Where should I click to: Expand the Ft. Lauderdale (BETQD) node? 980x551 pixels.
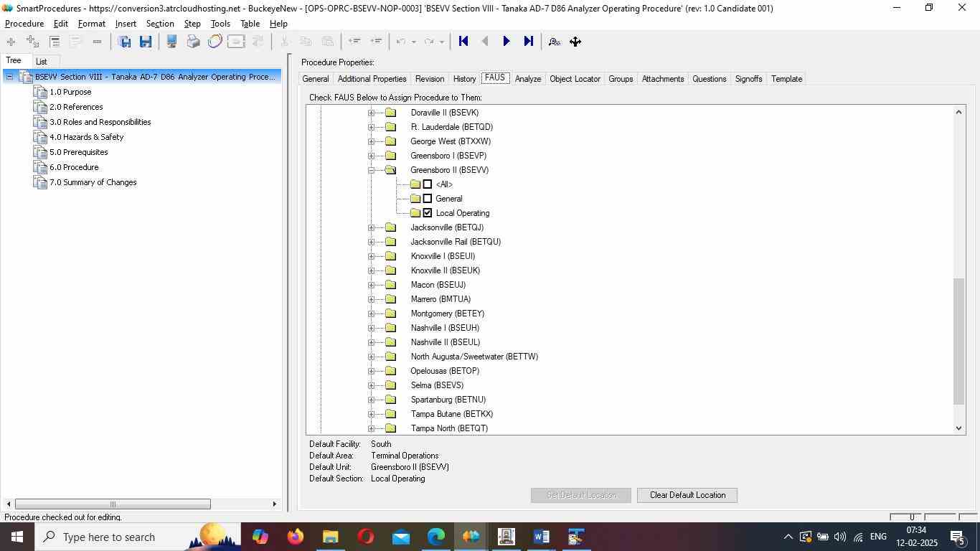click(x=371, y=127)
